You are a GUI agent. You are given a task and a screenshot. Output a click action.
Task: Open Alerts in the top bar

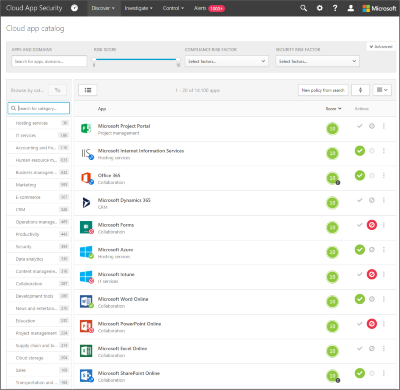tap(209, 8)
